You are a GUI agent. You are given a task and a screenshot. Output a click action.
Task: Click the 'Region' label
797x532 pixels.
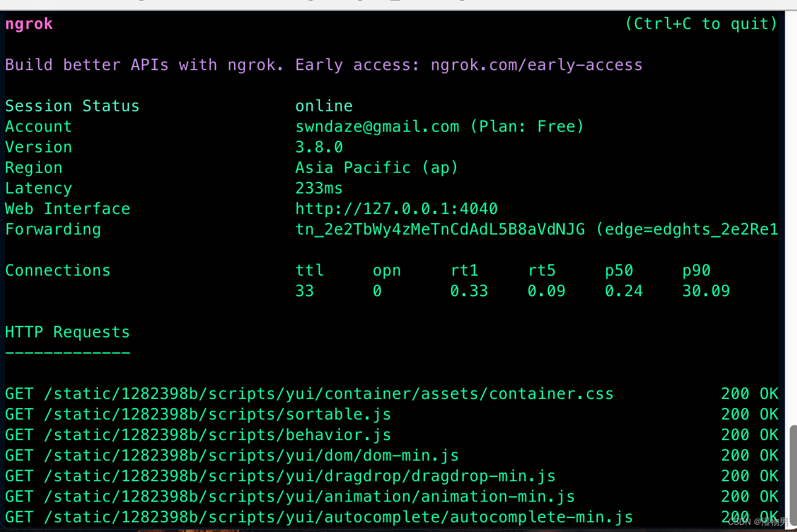coord(34,167)
